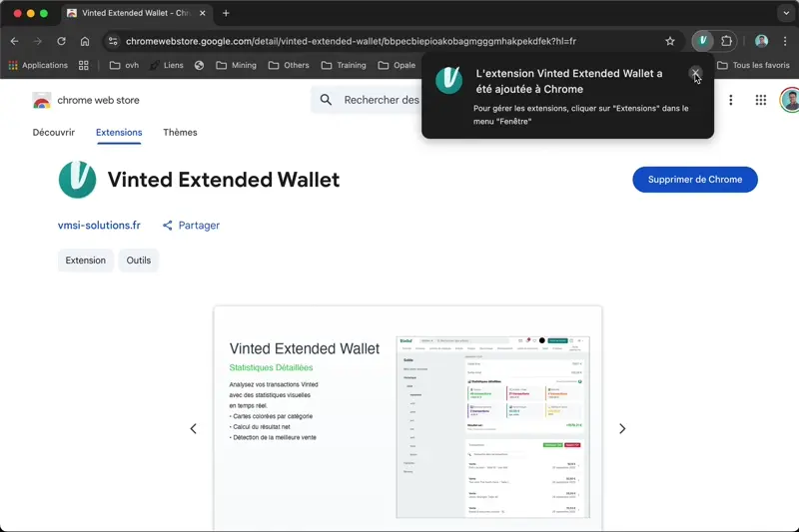Image resolution: width=799 pixels, height=532 pixels.
Task: Open the Training bookmarks folder
Action: tap(344, 65)
